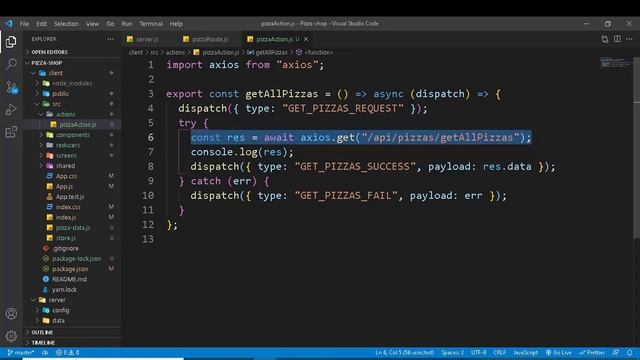Click the feedback icon in status bar
Screen dimensions: 640x360
pyautogui.click(x=616, y=352)
